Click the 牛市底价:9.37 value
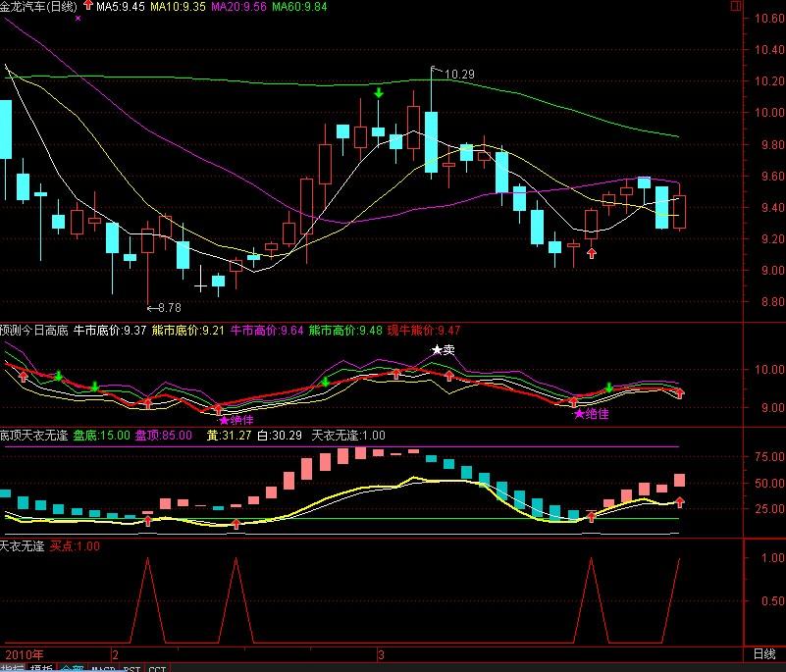This screenshot has width=786, height=672. [110, 331]
